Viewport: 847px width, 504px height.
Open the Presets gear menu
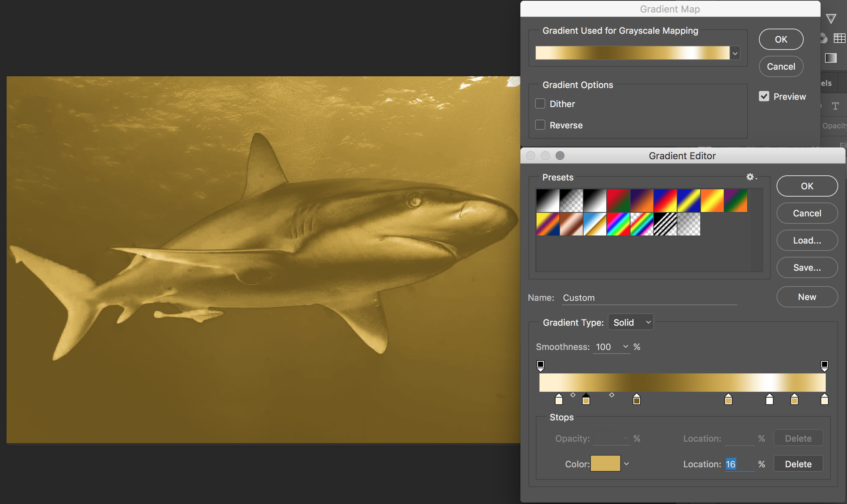751,177
